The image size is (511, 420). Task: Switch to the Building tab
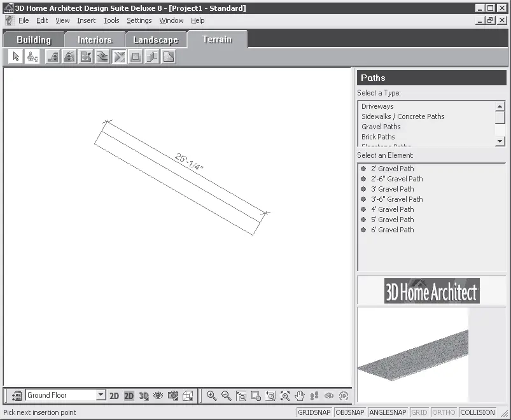(x=34, y=39)
